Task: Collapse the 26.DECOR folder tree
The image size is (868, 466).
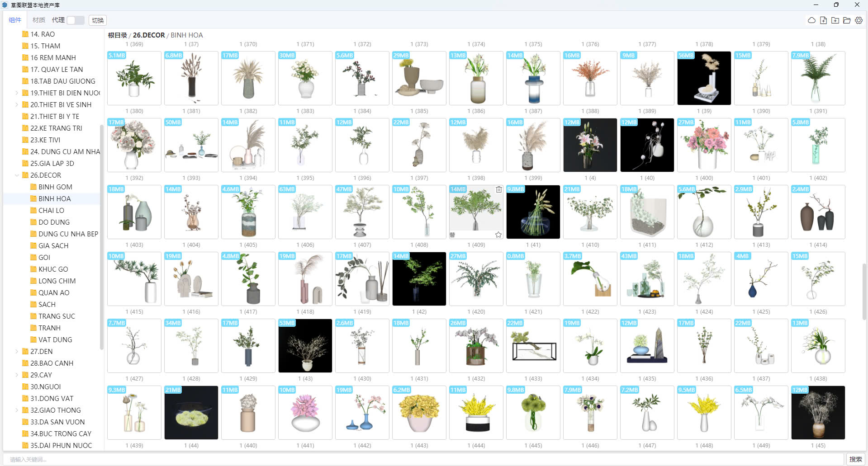Action: 17,175
